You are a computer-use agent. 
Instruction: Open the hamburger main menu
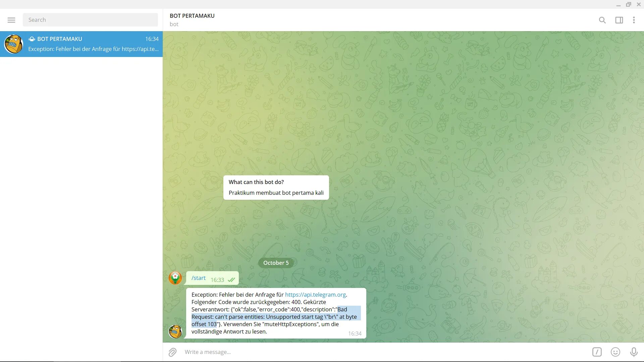point(11,20)
